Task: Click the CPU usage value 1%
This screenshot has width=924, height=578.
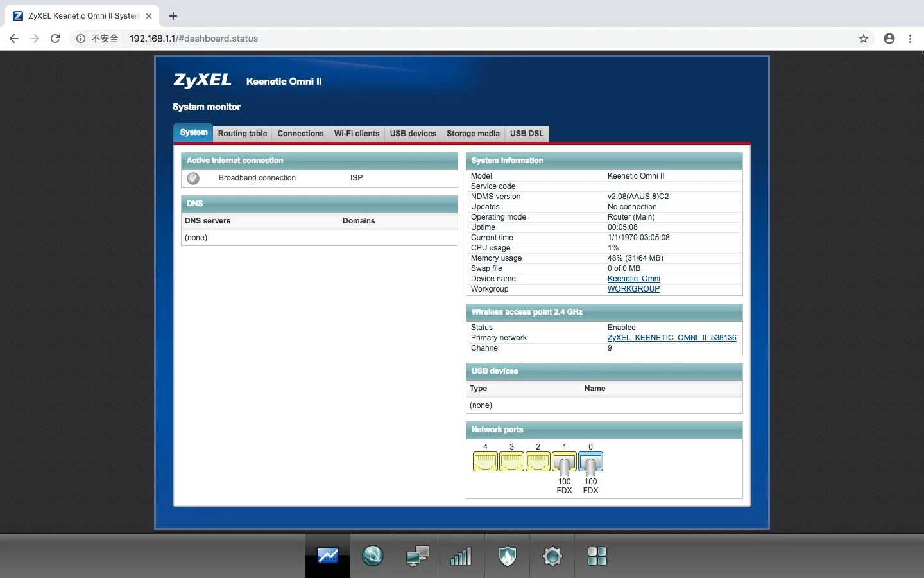Action: [x=613, y=248]
